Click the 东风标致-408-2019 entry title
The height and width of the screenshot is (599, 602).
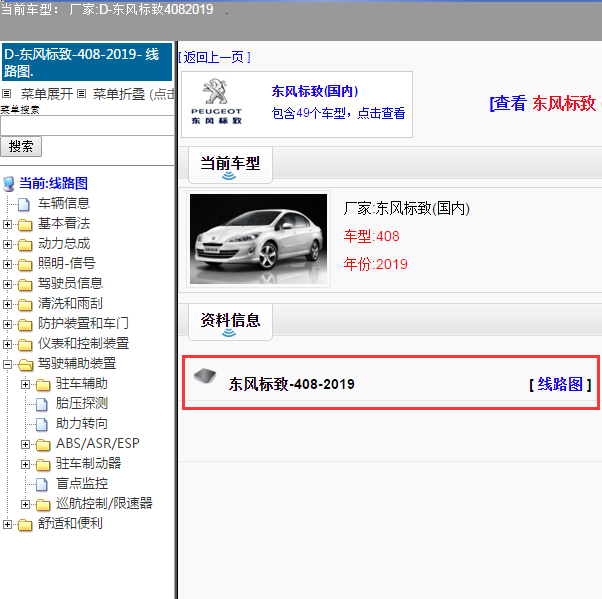(x=291, y=384)
